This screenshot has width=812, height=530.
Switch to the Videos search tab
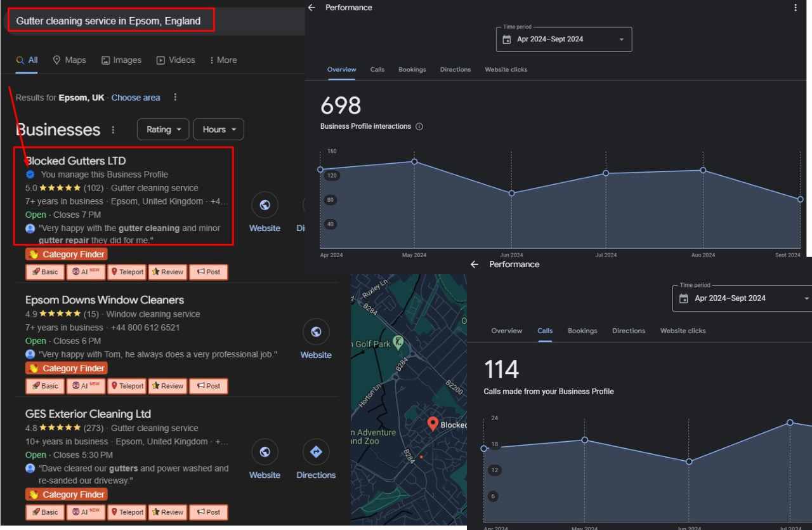pos(176,60)
